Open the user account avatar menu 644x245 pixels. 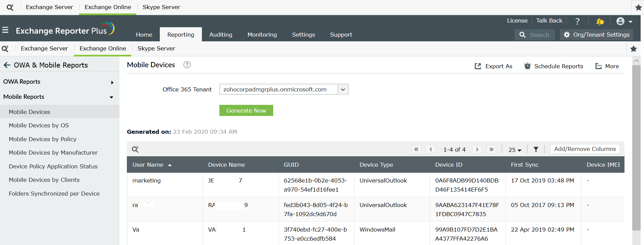[624, 21]
